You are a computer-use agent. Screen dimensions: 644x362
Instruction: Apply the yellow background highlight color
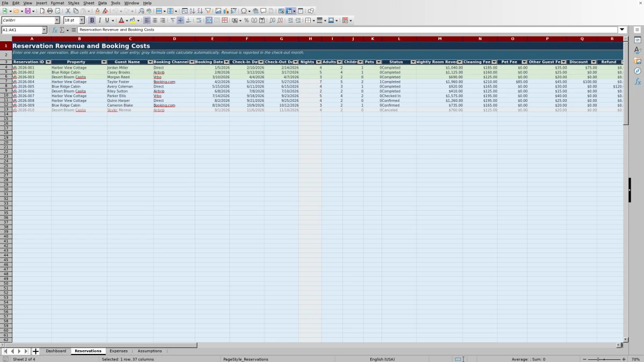coord(132,20)
